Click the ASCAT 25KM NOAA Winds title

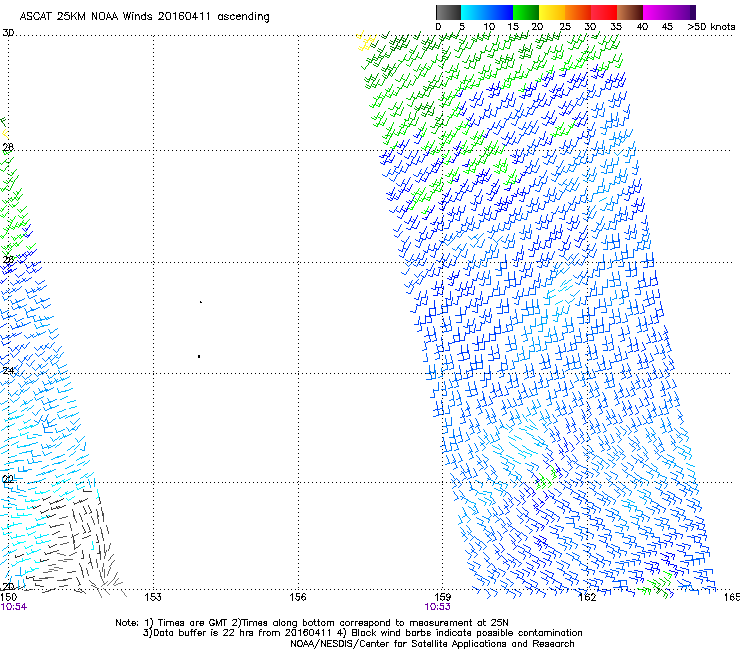[144, 16]
